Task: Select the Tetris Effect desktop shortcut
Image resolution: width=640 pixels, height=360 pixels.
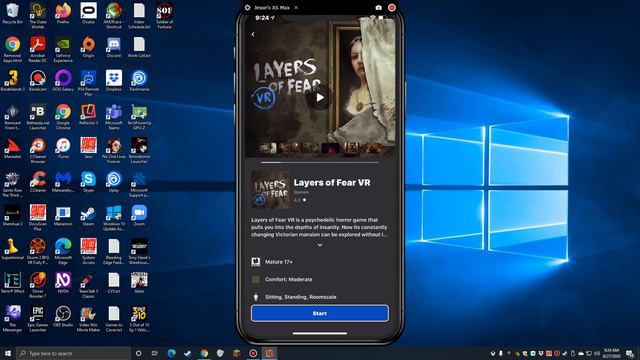Action: point(12,283)
